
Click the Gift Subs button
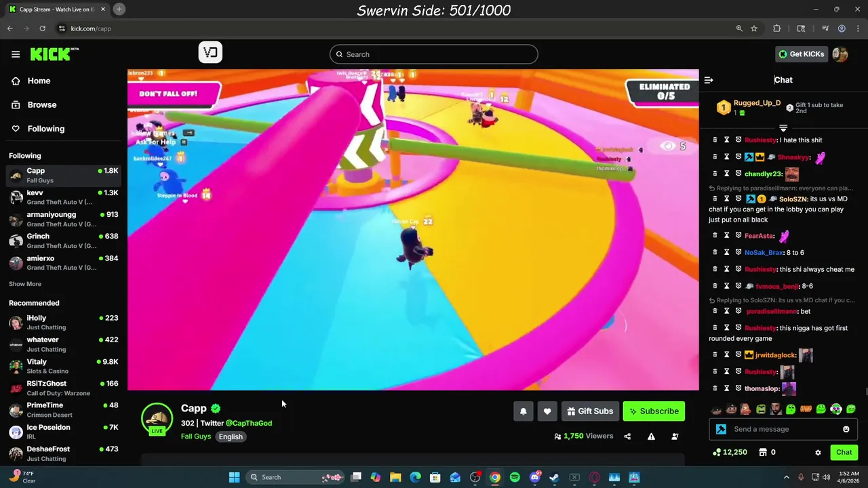(x=590, y=411)
